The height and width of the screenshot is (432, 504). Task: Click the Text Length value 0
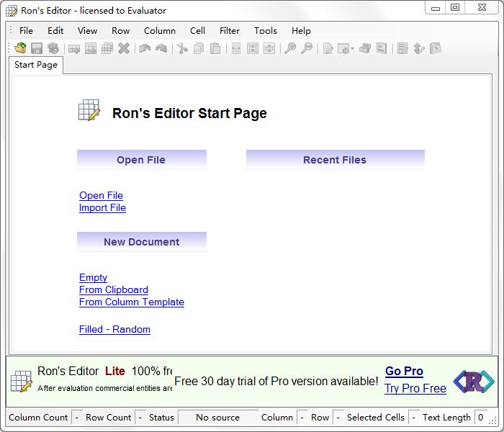tap(481, 417)
